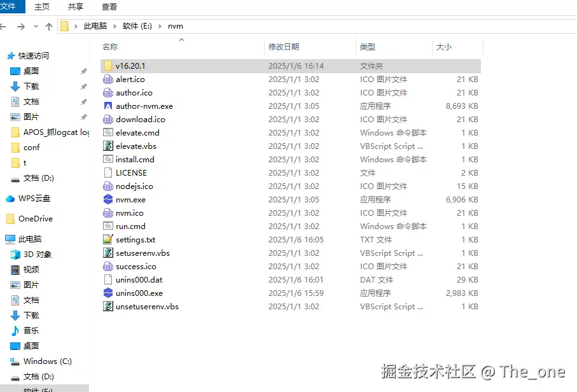Open 3D 对象 in the navigation pane
This screenshot has height=392, width=577.
[x=37, y=255]
